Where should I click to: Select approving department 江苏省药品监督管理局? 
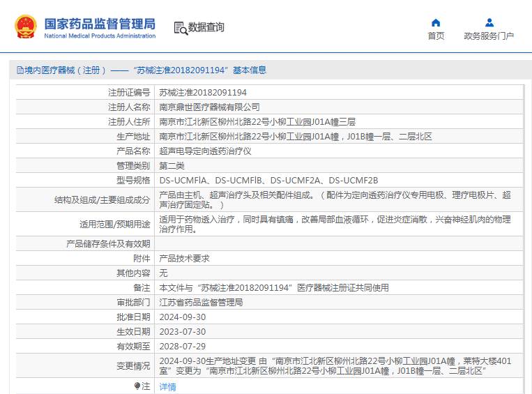pyautogui.click(x=201, y=303)
